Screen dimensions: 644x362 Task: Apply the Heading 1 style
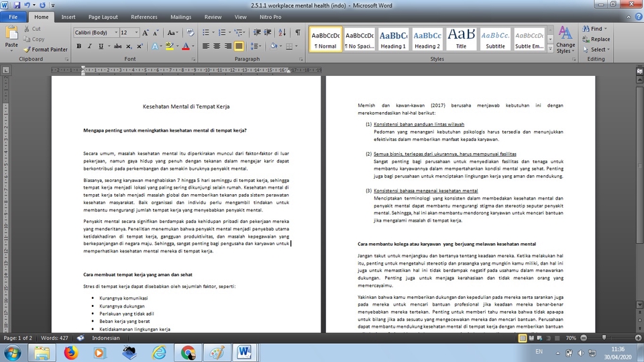[x=393, y=39]
